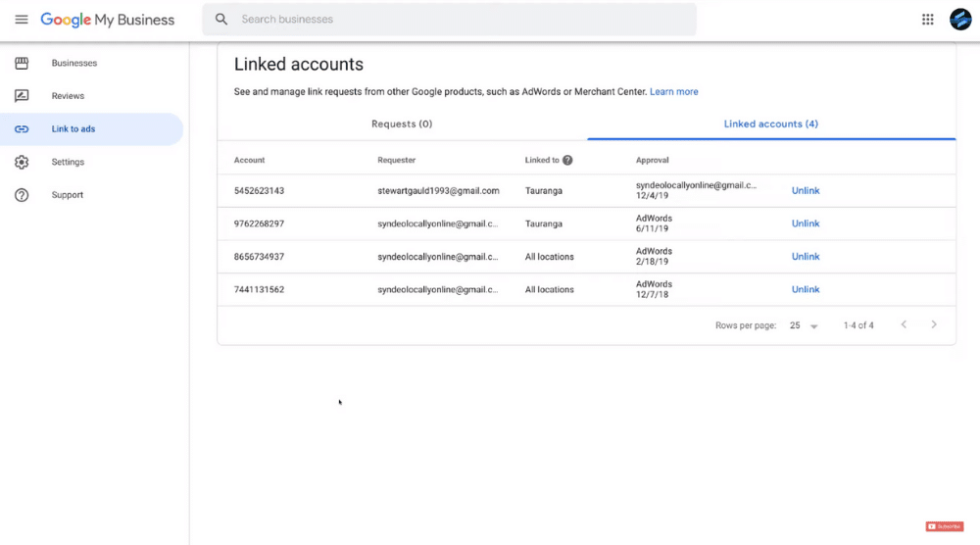Click Tauranga in the 5452623143 row
The image size is (980, 545).
[x=543, y=190]
